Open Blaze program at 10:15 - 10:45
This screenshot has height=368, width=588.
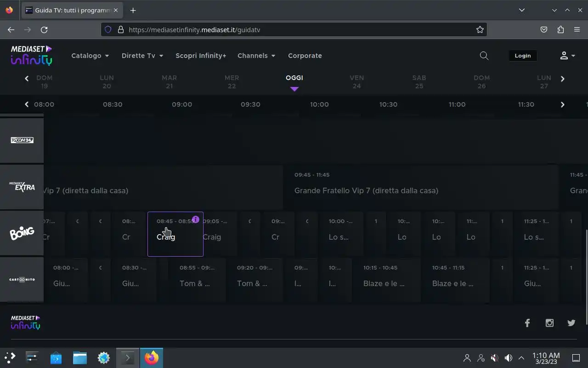(x=387, y=280)
